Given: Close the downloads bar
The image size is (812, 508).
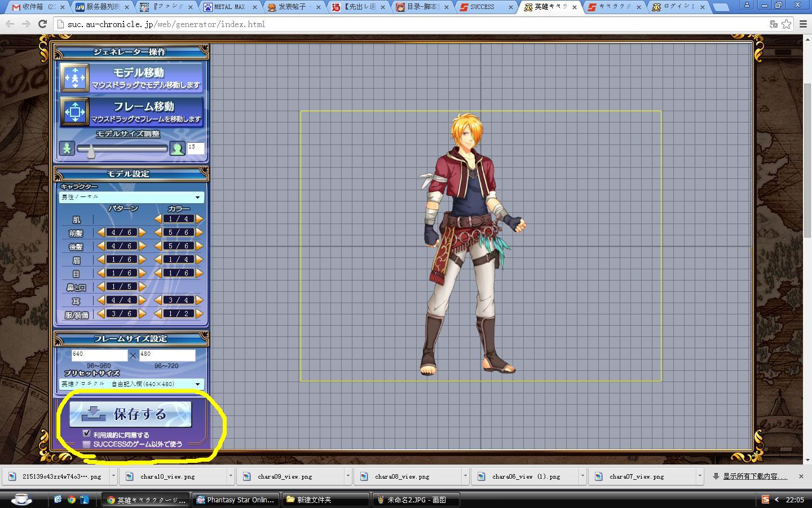Looking at the screenshot, I should coord(801,476).
